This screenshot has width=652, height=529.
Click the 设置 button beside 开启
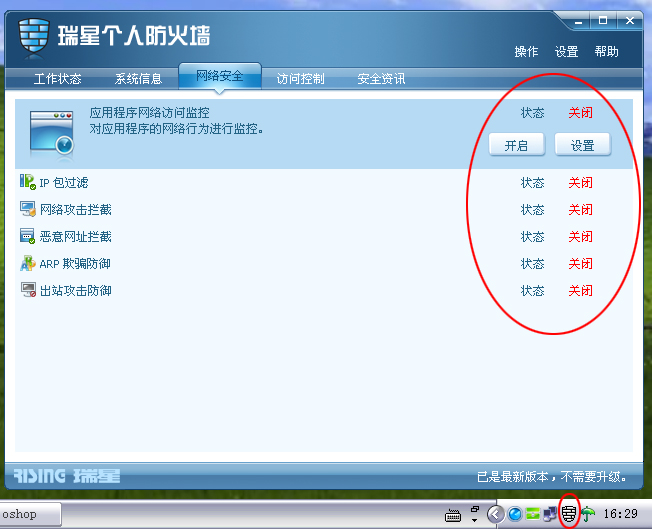pyautogui.click(x=583, y=145)
